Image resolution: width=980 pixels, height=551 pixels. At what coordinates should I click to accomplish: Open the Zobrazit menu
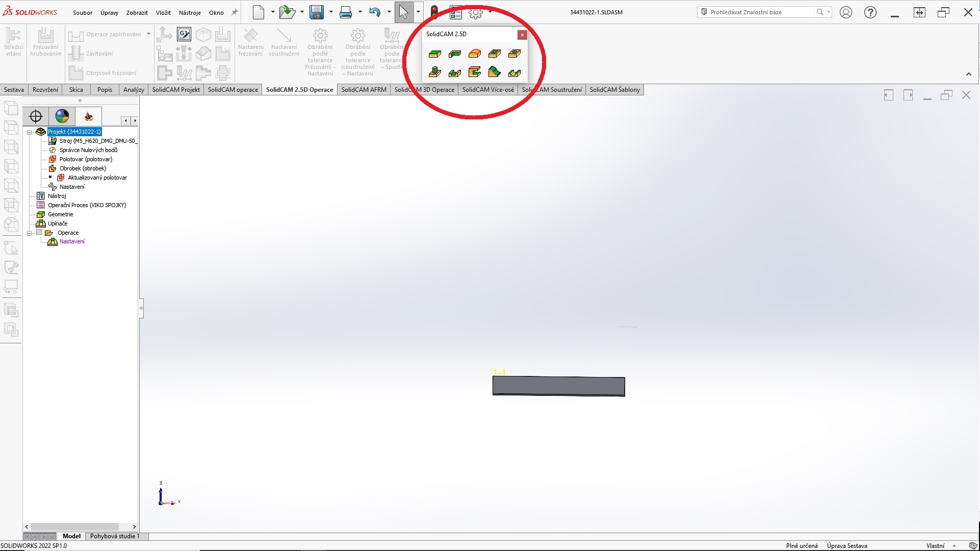[x=137, y=13]
